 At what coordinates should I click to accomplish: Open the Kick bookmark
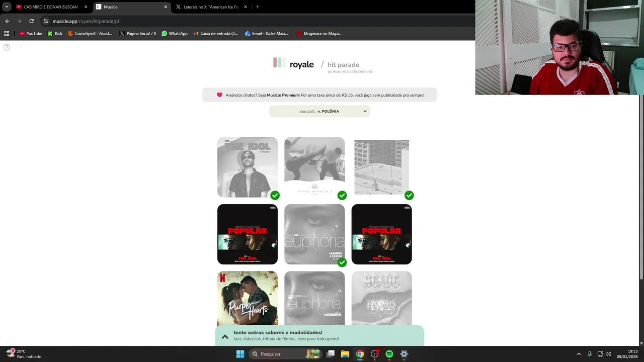pos(55,34)
